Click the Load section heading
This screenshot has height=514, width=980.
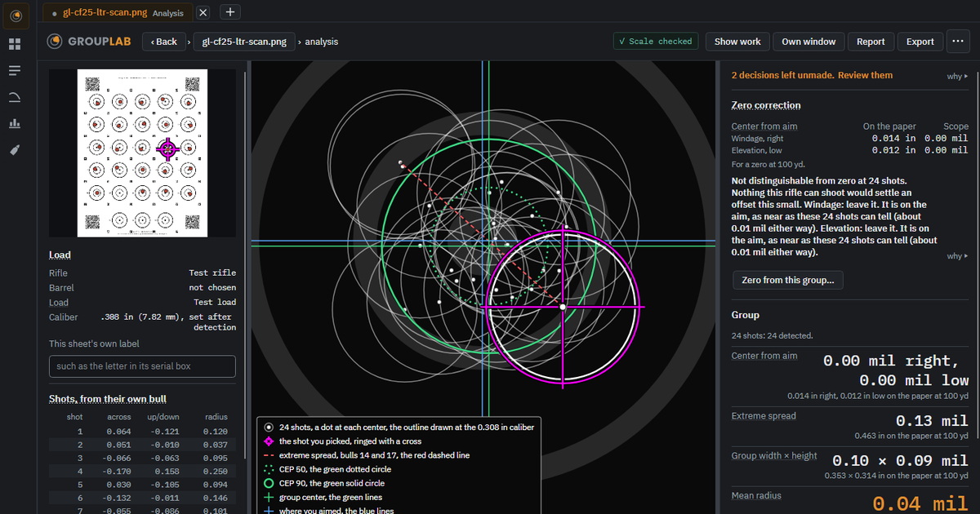[60, 255]
